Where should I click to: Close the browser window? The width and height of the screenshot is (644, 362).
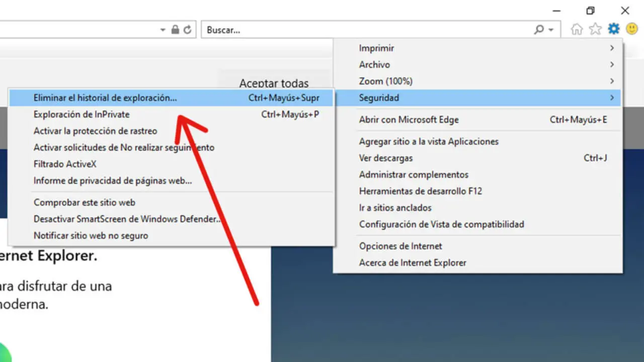(625, 11)
